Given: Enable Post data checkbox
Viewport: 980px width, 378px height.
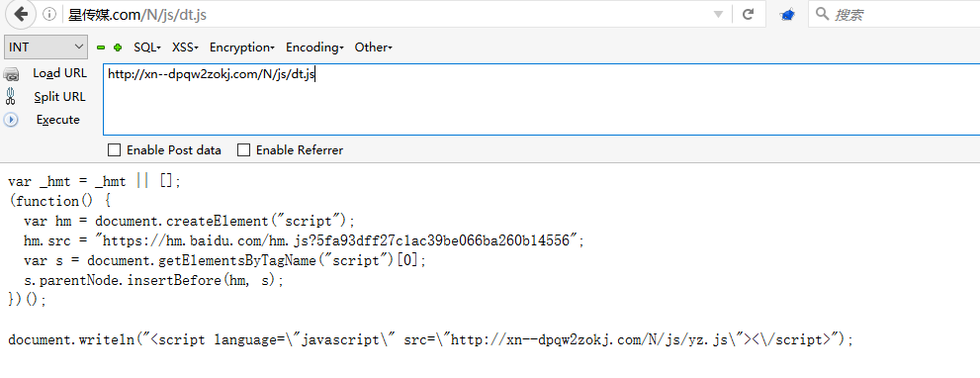Looking at the screenshot, I should (115, 150).
